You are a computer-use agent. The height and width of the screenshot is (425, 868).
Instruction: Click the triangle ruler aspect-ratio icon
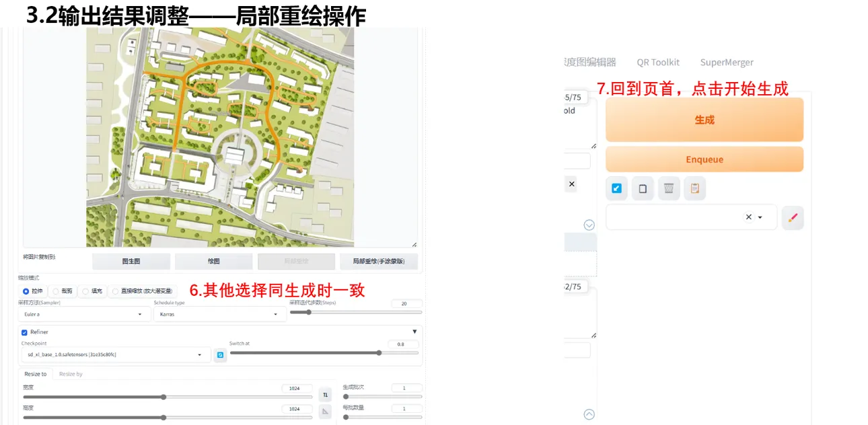coord(325,411)
